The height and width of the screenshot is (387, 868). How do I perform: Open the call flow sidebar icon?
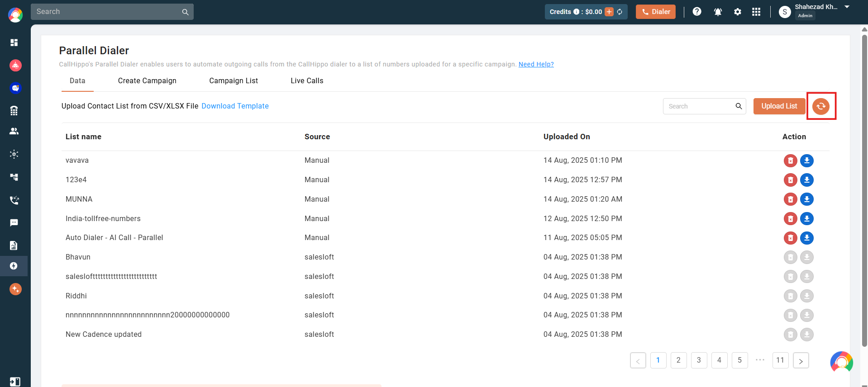[x=14, y=177]
